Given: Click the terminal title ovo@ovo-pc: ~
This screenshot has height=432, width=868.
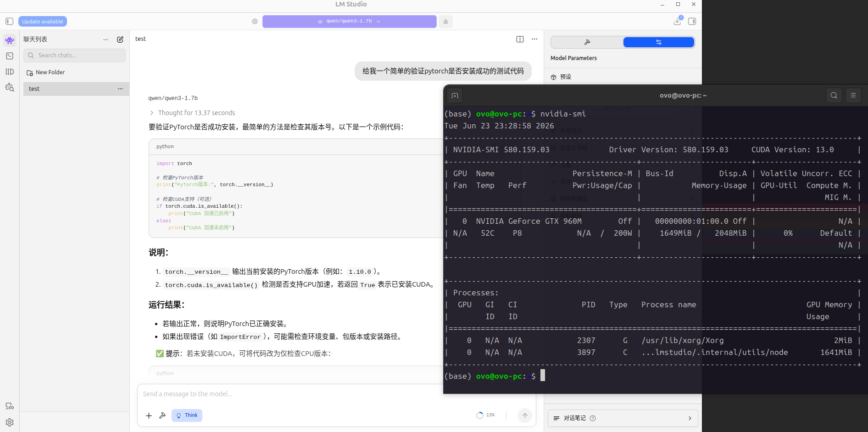Looking at the screenshot, I should (683, 95).
